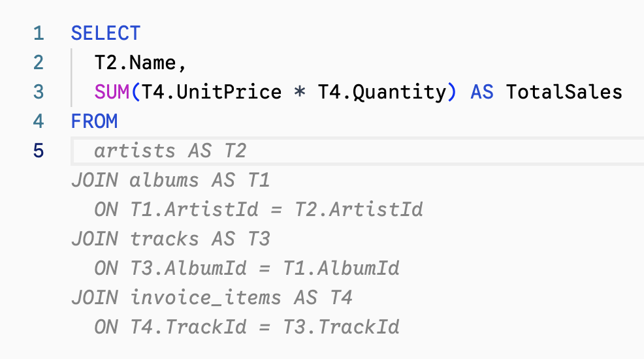Screen dimensions: 644x359
Task: Click line number 3 in the gutter
Action: coord(38,92)
